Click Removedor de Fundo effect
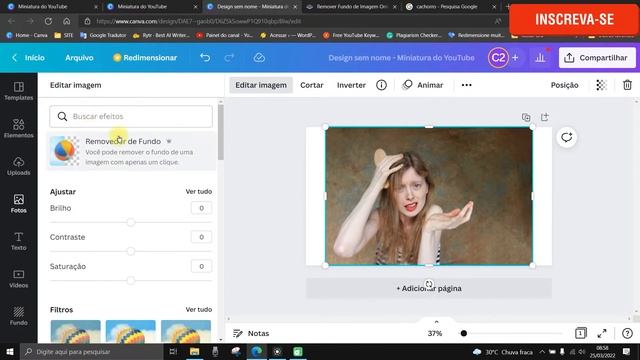640x360 pixels. coord(131,151)
